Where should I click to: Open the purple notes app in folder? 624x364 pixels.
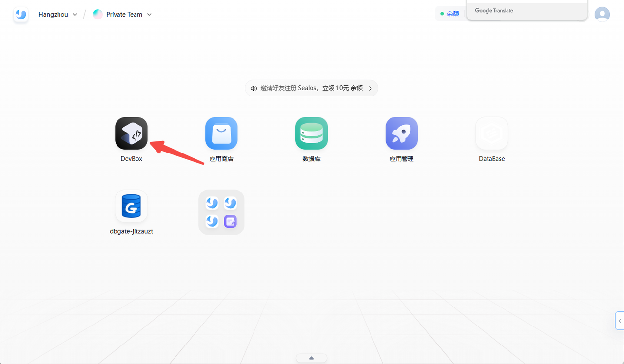pyautogui.click(x=230, y=221)
